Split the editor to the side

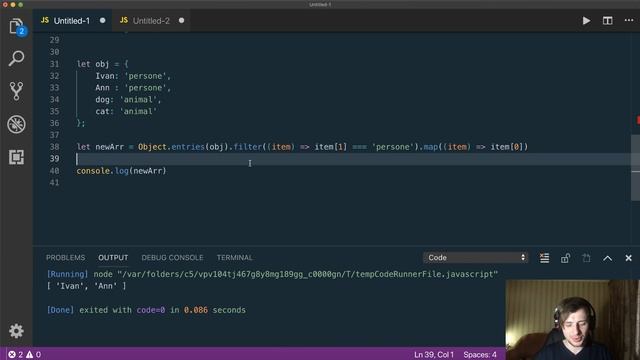(x=607, y=21)
